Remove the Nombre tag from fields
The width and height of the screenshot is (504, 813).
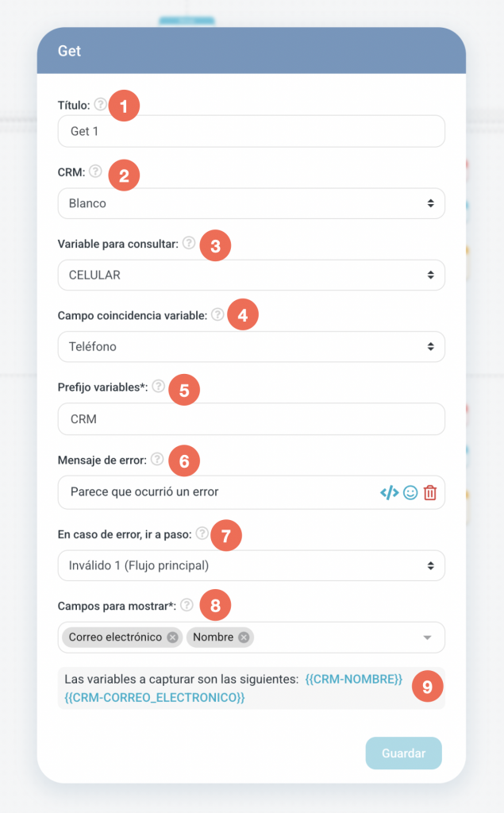[x=244, y=637]
